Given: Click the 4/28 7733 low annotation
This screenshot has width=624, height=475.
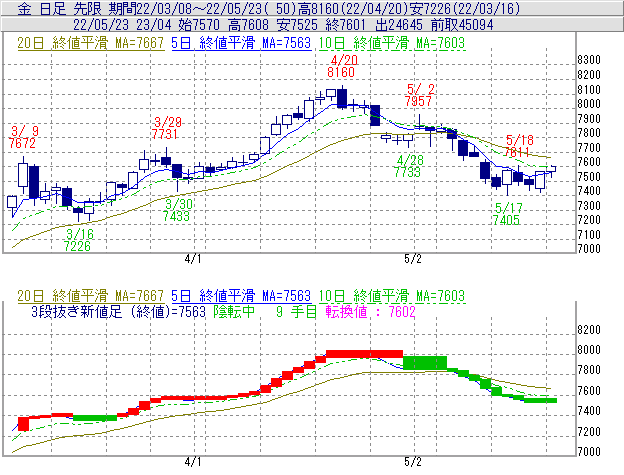Looking at the screenshot, I should (x=408, y=166).
